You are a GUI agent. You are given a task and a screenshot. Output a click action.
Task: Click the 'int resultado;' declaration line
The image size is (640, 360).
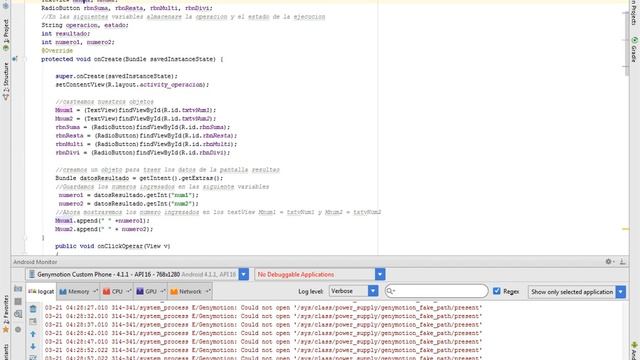[x=66, y=34]
